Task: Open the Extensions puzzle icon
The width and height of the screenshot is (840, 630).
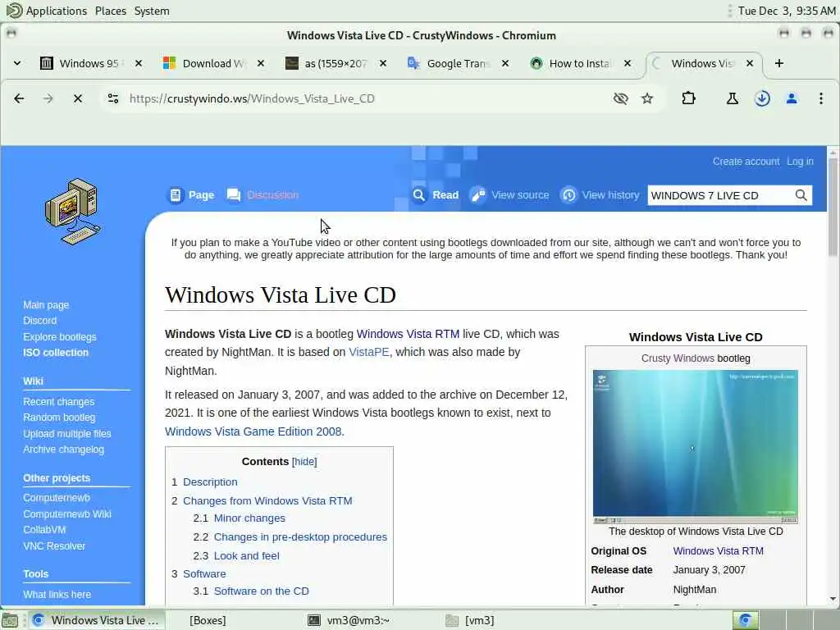Action: (x=688, y=98)
